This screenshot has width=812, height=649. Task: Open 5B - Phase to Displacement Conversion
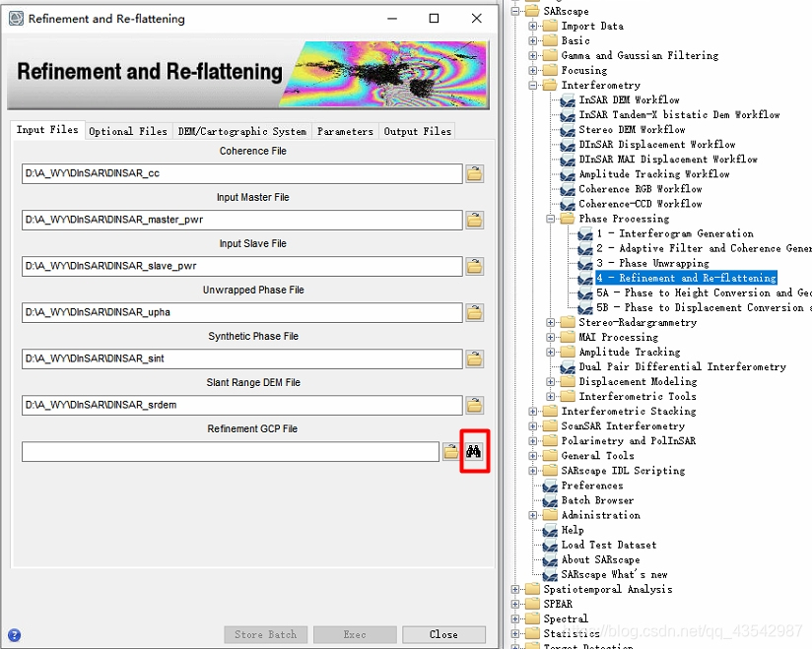704,308
